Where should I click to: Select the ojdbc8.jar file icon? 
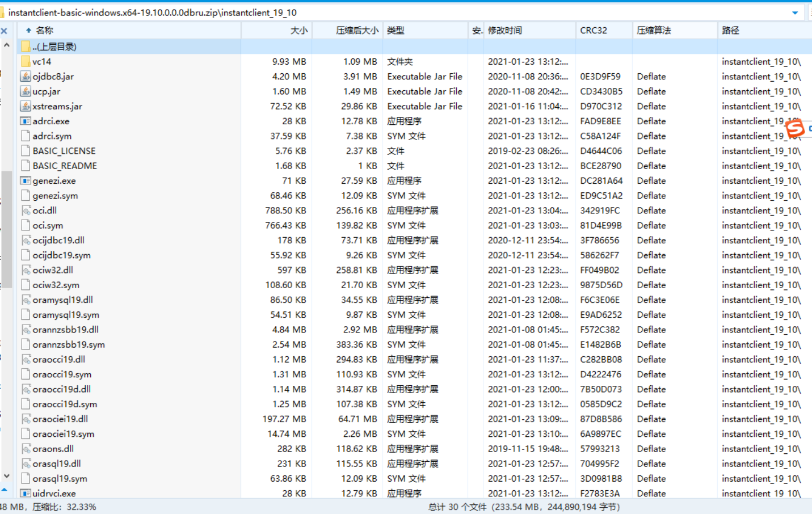click(x=26, y=76)
